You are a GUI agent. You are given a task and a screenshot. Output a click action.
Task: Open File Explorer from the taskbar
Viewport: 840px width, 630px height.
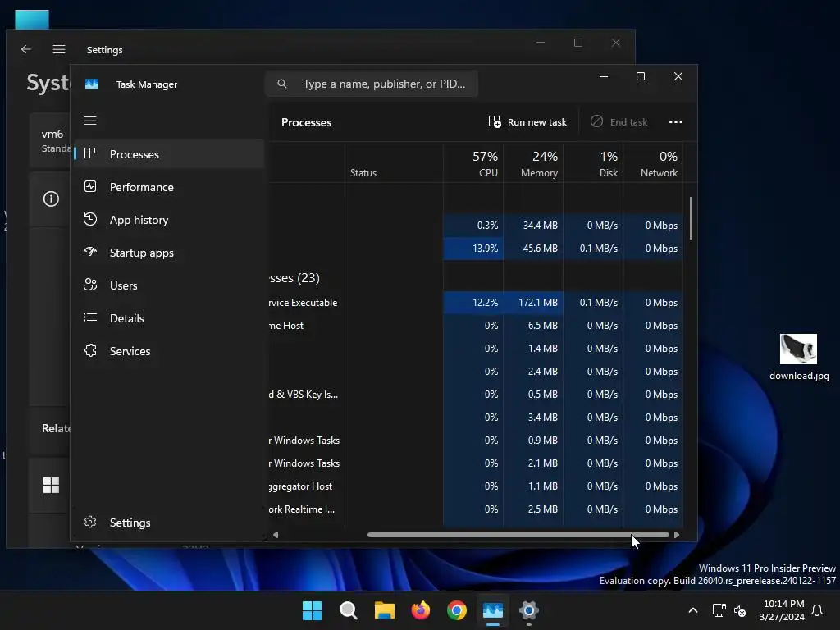385,610
